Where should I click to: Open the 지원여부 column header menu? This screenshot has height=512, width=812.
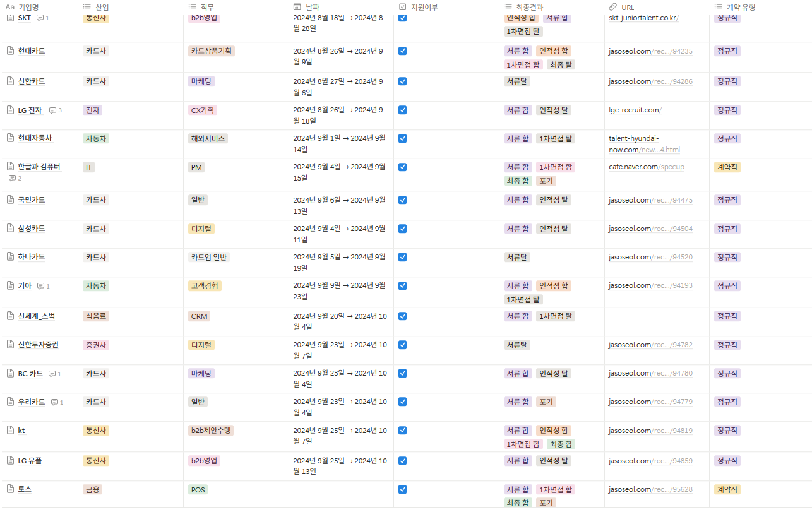coord(446,7)
